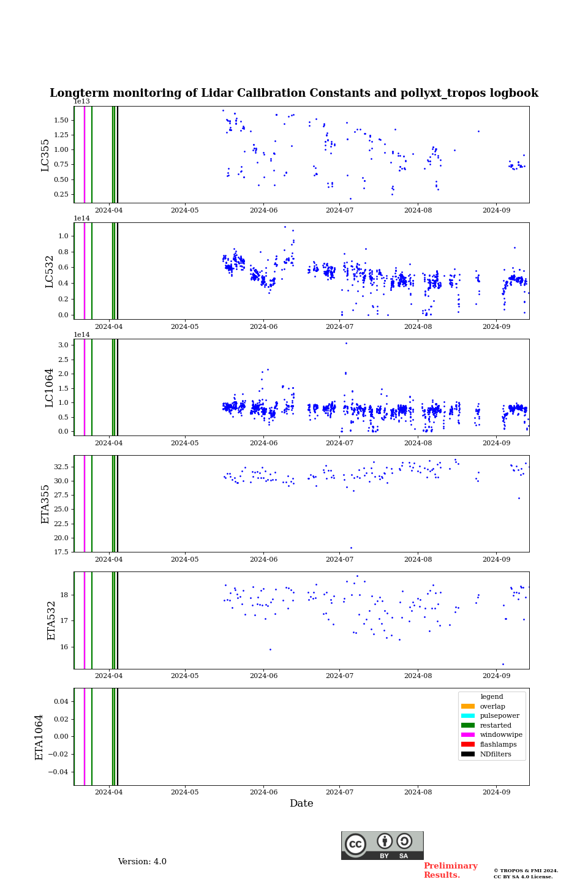The image size is (588, 882).
Task: Click the Version: 4.0 text
Action: click(142, 862)
